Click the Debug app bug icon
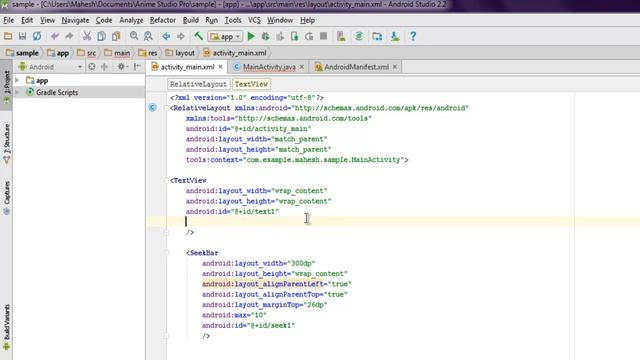Viewport: 640px width, 360px height. (x=265, y=36)
